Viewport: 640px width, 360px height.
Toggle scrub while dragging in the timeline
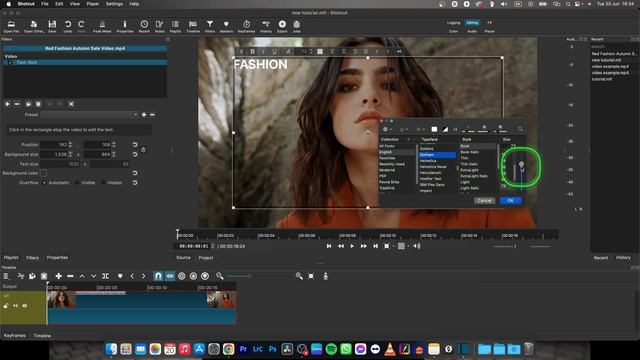pos(182,276)
